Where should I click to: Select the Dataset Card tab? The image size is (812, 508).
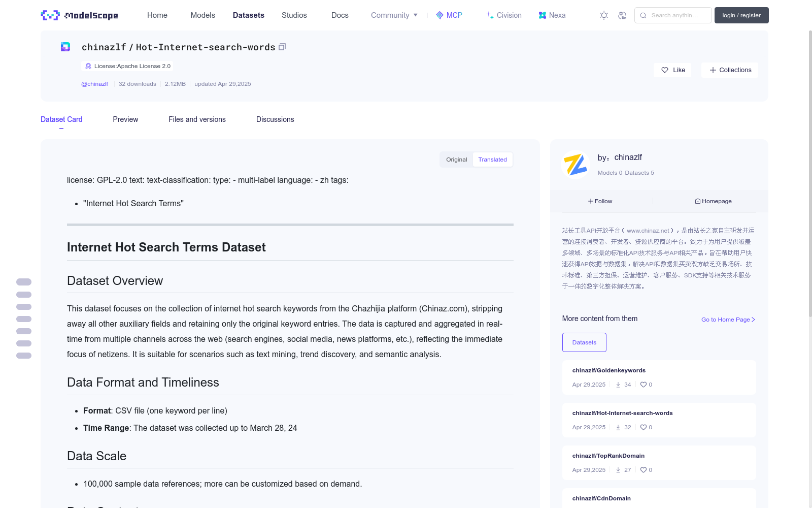point(61,119)
